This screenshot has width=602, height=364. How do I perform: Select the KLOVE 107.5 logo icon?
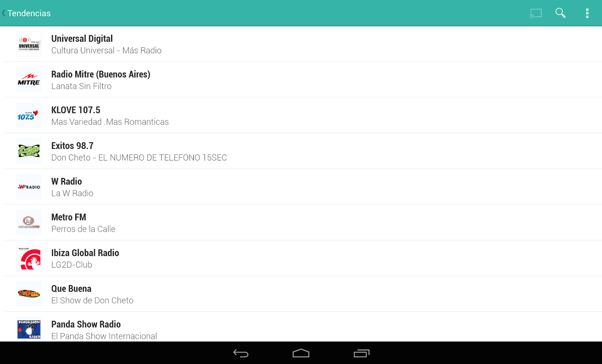[29, 115]
